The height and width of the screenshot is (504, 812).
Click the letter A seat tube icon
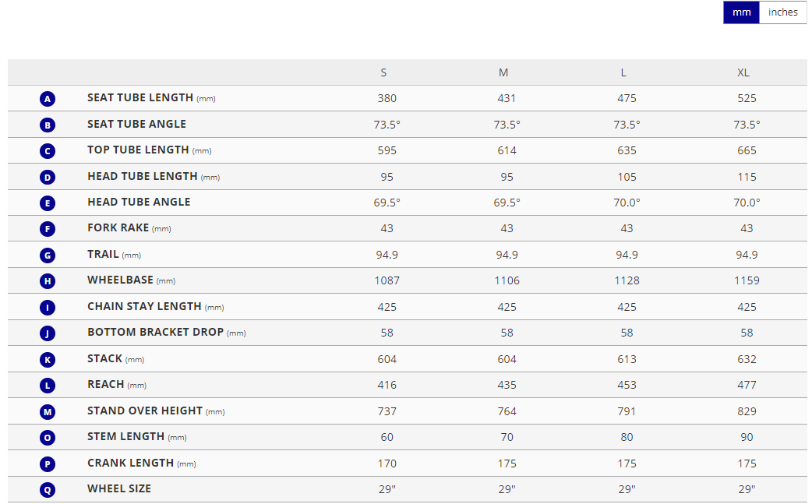point(48,99)
